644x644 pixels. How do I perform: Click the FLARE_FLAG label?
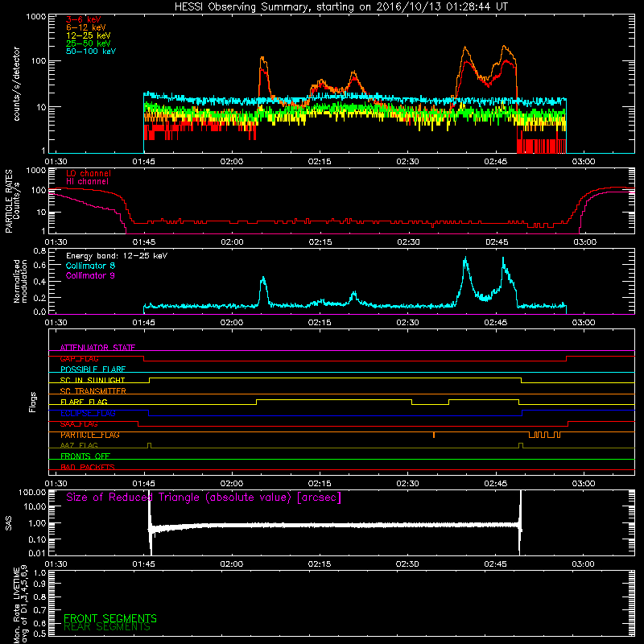84,402
